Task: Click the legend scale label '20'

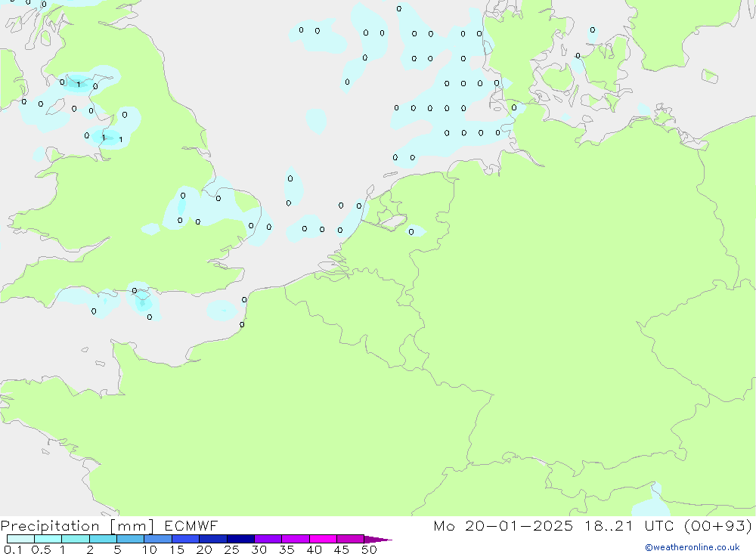Action: point(204,549)
